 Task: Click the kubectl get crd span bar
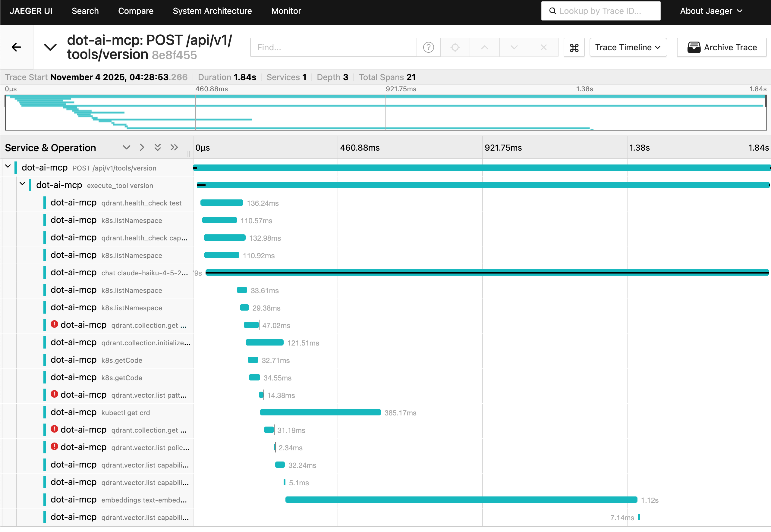[320, 413]
